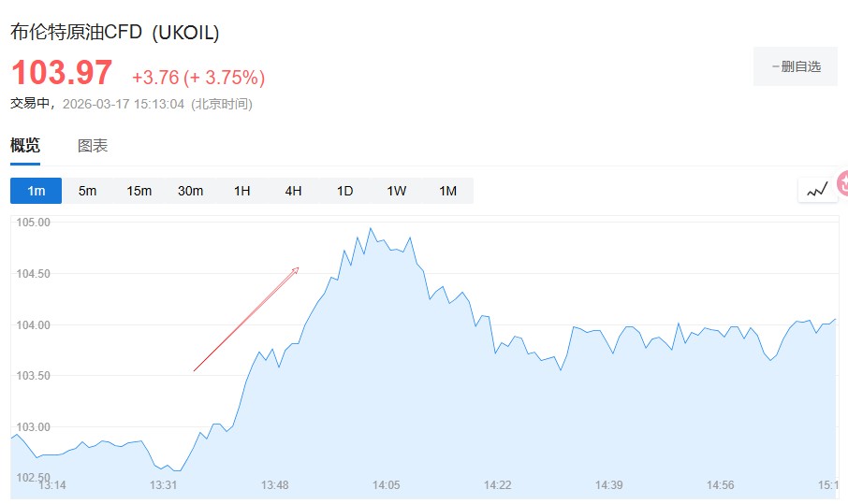Open the line chart type selector icon
Viewport: 848px width, 504px height.
click(816, 190)
